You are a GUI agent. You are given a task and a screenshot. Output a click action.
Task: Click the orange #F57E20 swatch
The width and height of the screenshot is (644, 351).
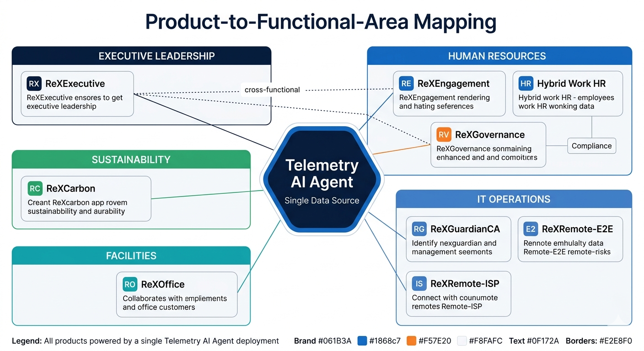click(x=412, y=340)
